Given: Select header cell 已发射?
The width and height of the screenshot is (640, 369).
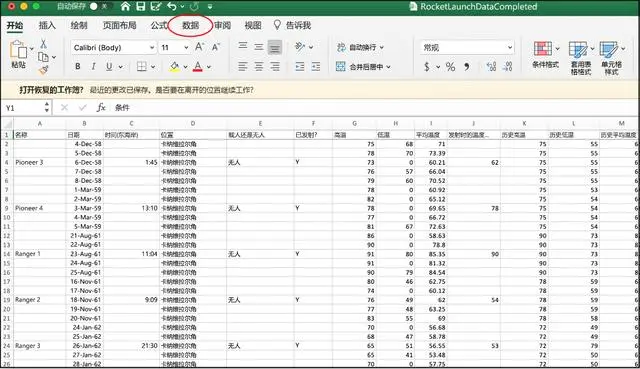Looking at the screenshot, I should tap(313, 135).
